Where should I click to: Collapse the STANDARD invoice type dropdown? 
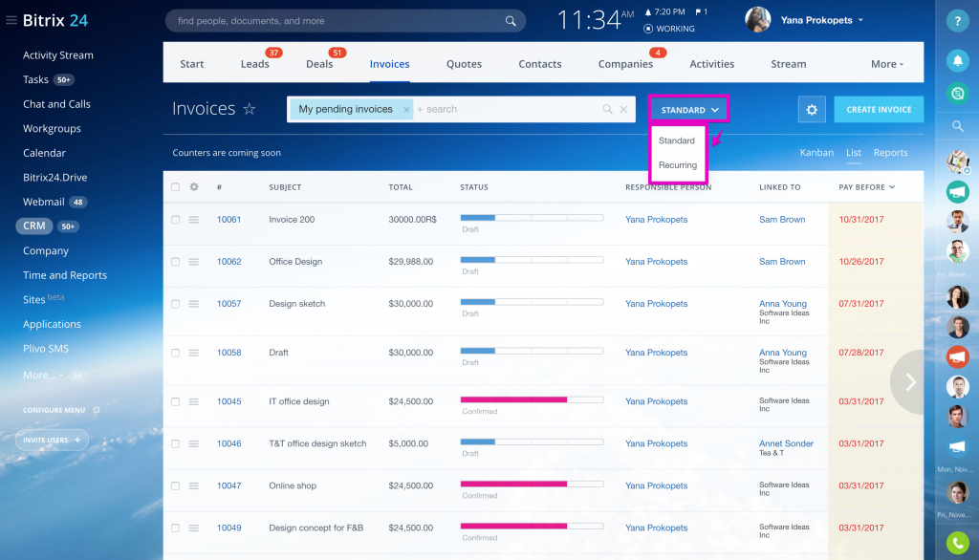(688, 110)
